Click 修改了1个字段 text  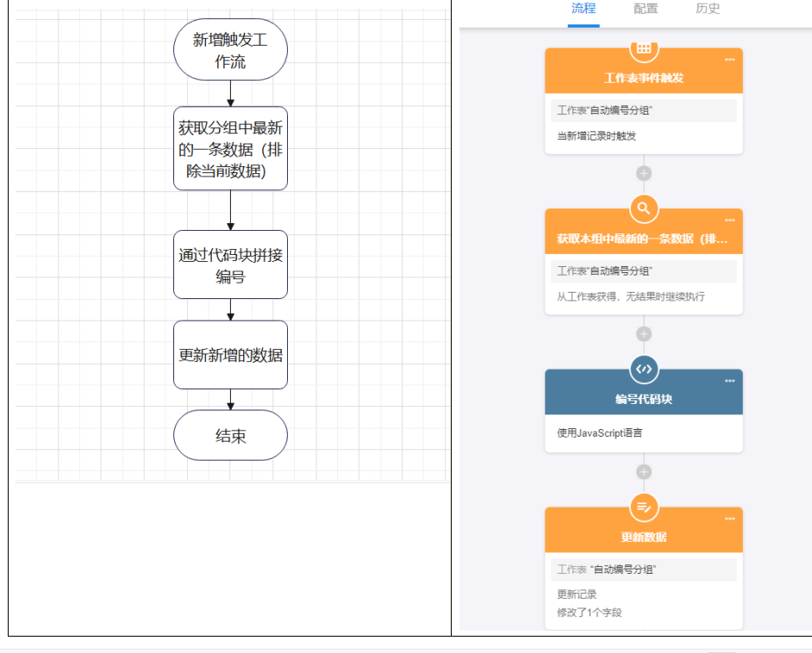589,613
